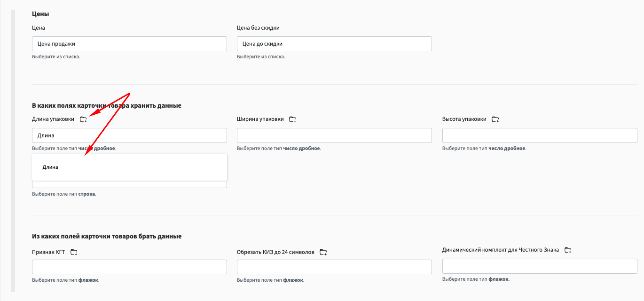Image resolution: width=644 pixels, height=301 pixels.
Task: Focus the Длина упаковки field
Action: click(129, 135)
